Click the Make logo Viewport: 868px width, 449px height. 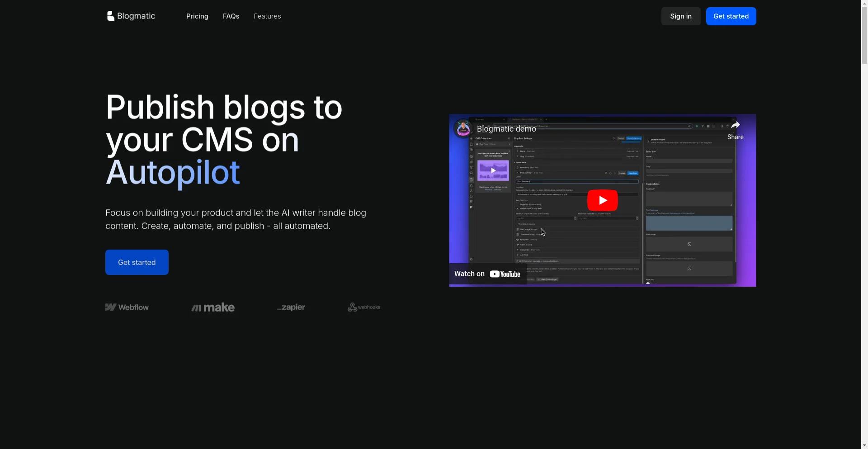coord(213,307)
